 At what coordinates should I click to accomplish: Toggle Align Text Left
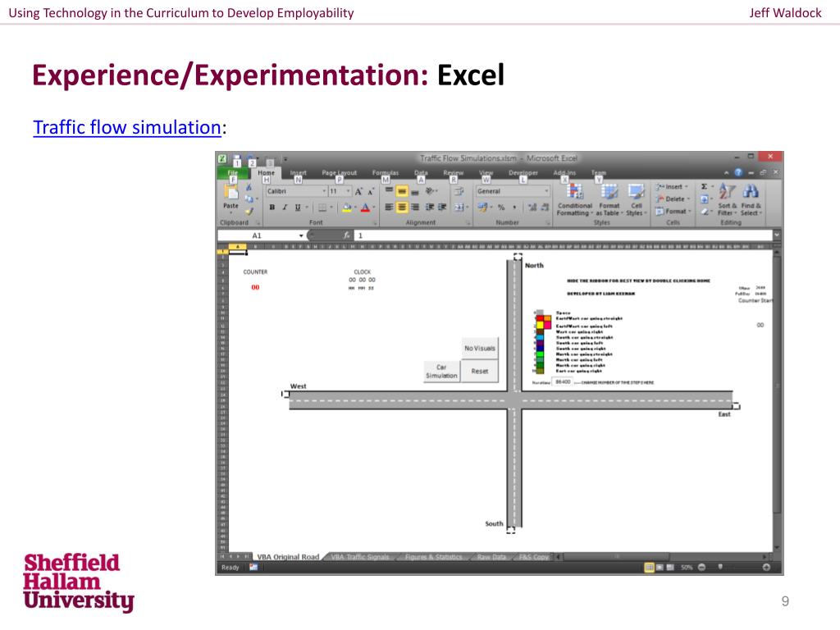[x=390, y=208]
